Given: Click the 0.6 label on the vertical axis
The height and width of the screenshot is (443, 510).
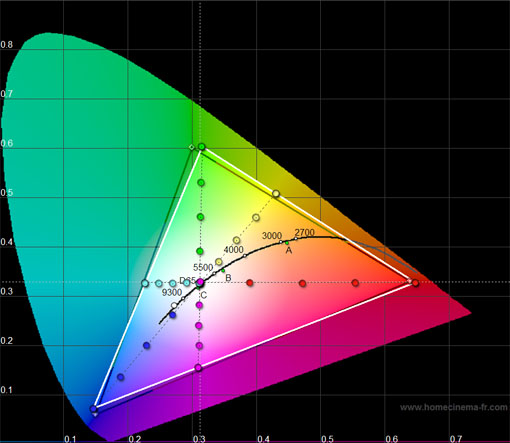Looking at the screenshot, I should (7, 143).
